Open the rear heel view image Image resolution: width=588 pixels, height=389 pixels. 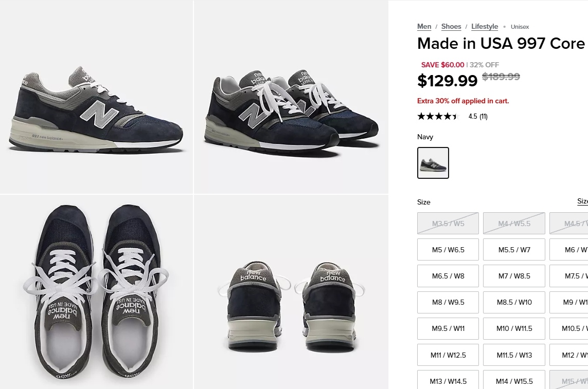[291, 292]
